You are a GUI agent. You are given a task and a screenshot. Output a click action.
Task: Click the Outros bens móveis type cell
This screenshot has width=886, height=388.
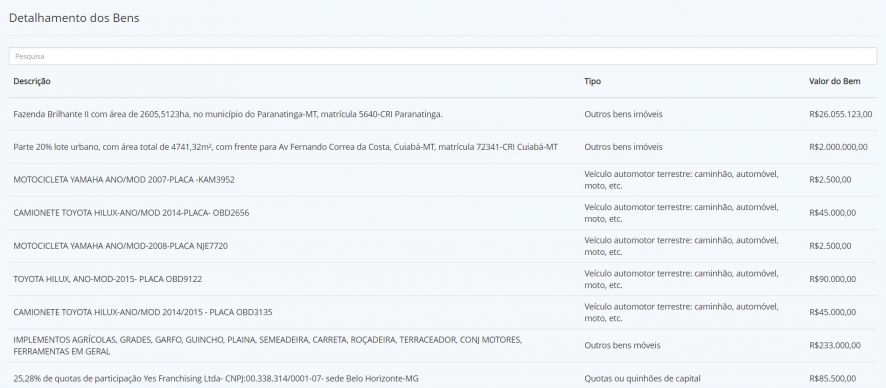[622, 345]
